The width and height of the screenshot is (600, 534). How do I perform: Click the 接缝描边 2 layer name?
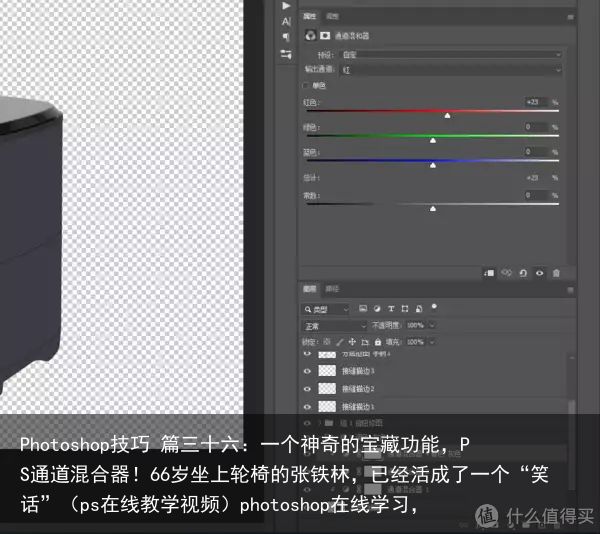358,389
